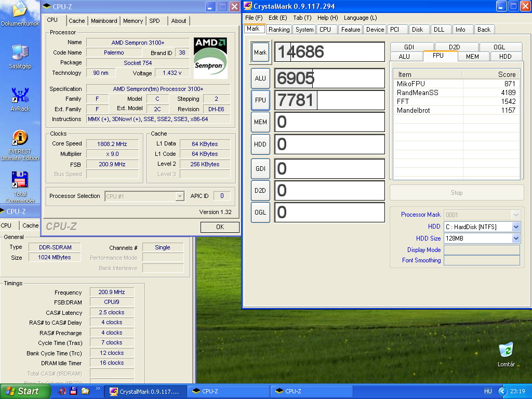This screenshot has height=399, width=532.
Task: Open the HDD drive dropdown
Action: (516, 227)
